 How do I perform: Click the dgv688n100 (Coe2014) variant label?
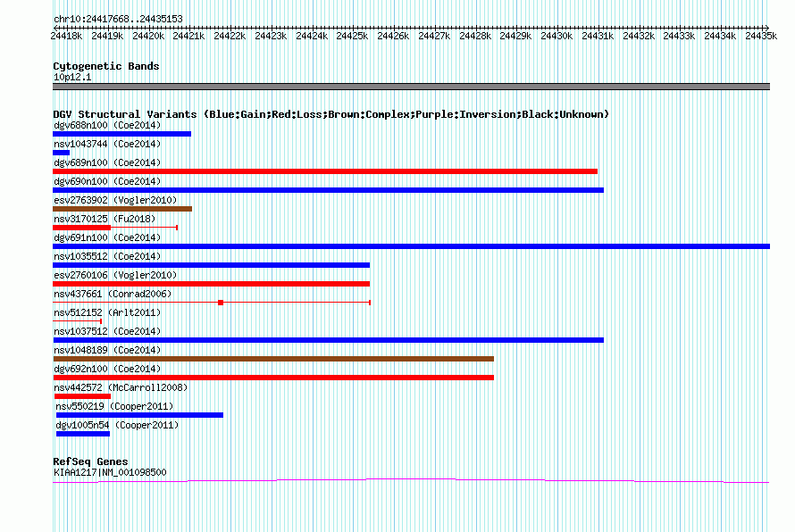point(107,125)
